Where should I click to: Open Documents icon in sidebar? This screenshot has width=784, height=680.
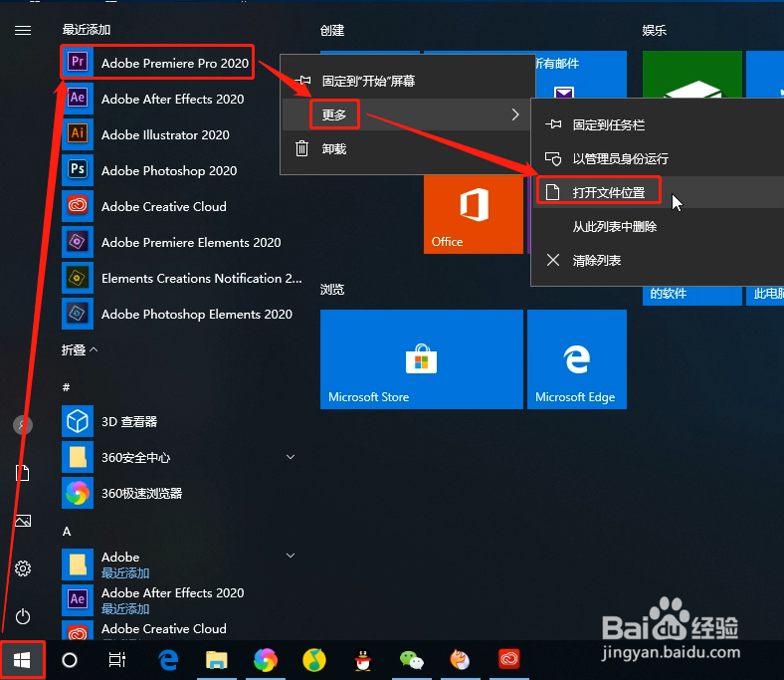click(x=23, y=473)
